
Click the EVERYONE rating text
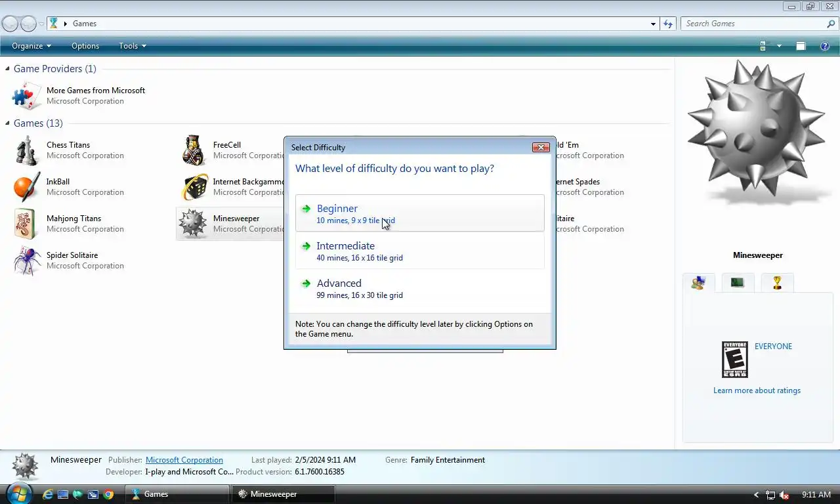(773, 346)
